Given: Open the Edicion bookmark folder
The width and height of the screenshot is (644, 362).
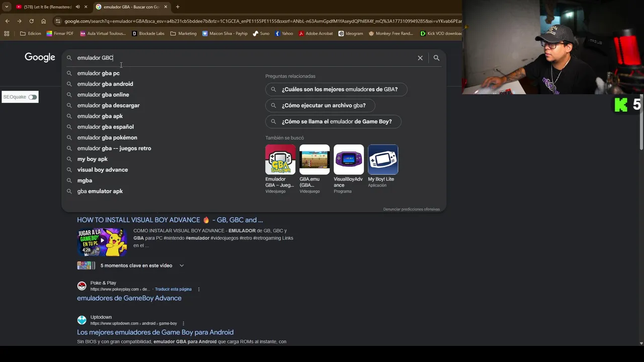Looking at the screenshot, I should tap(31, 34).
